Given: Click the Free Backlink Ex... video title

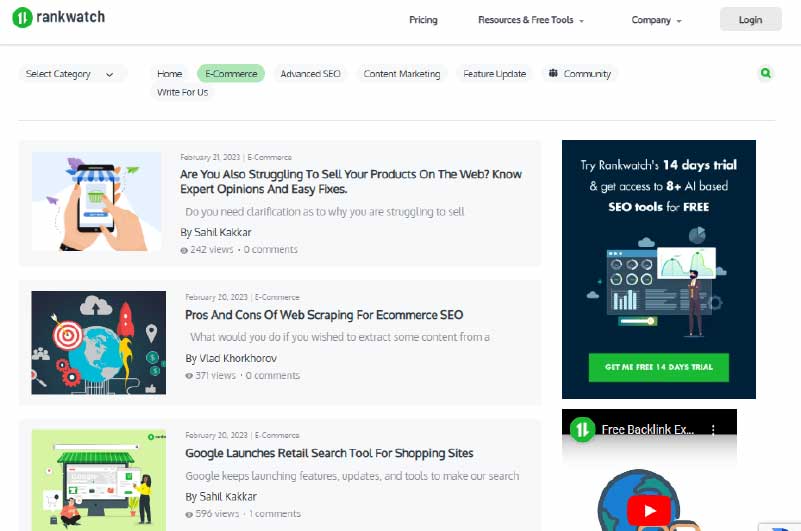Looking at the screenshot, I should click(647, 430).
